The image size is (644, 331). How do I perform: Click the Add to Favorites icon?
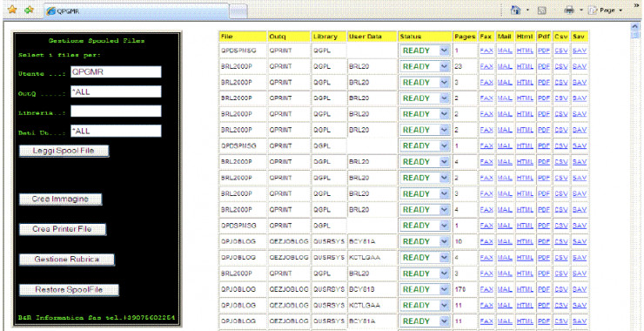(29, 10)
